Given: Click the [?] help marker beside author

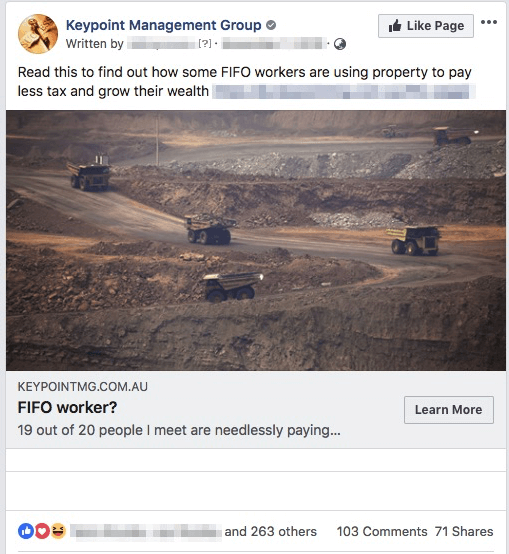Looking at the screenshot, I should point(205,43).
